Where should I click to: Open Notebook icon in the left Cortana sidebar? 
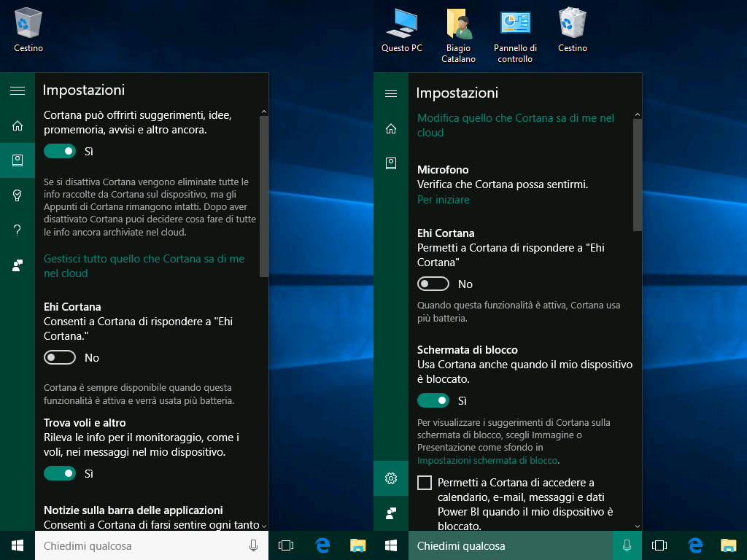pyautogui.click(x=18, y=160)
